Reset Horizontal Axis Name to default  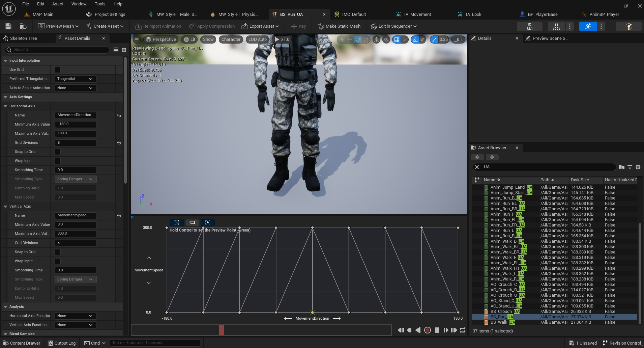(119, 115)
